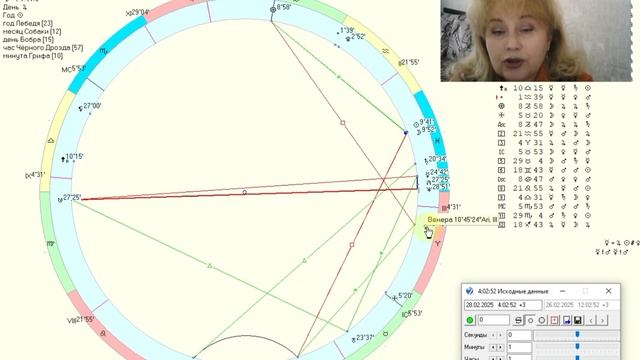640x360 pixels.
Task: Click the webcam video thumbnail
Action: (x=536, y=41)
